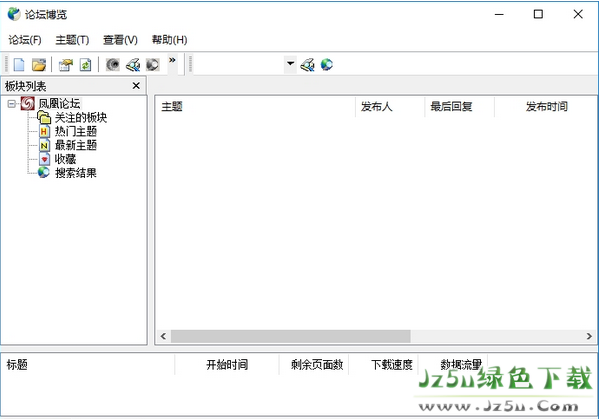Collapse the 凤凰论坛 tree node
This screenshot has height=419, width=599.
(12, 104)
